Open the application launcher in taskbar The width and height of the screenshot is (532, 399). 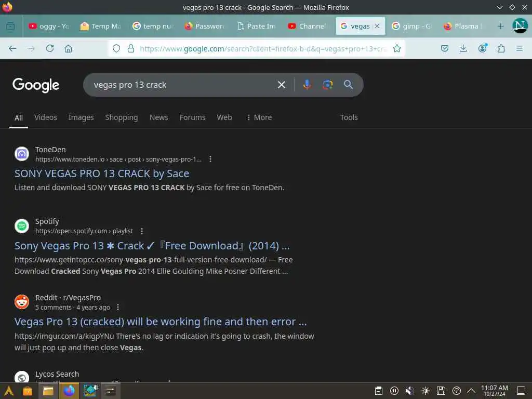(x=9, y=391)
